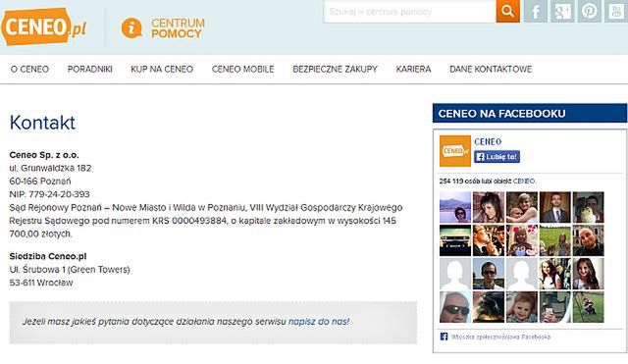This screenshot has height=364, width=628.
Task: Focus the help center search field
Action: [x=409, y=12]
